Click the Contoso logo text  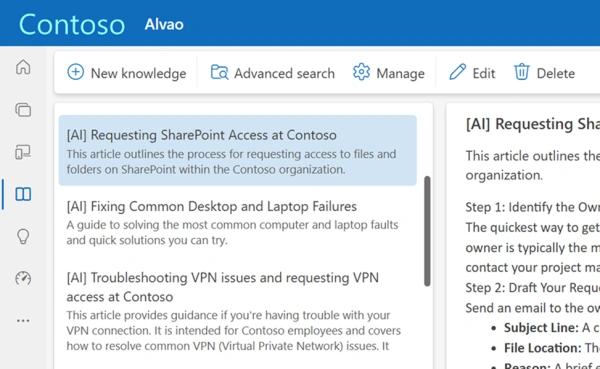[x=72, y=24]
